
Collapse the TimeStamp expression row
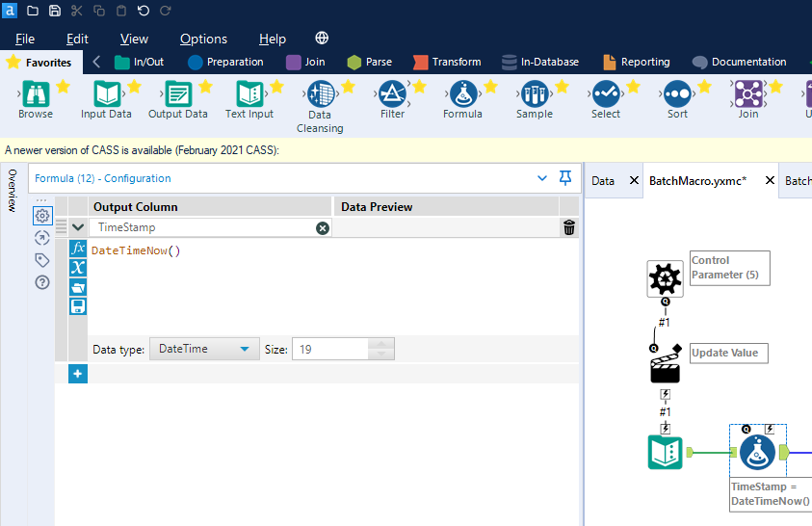click(x=78, y=227)
